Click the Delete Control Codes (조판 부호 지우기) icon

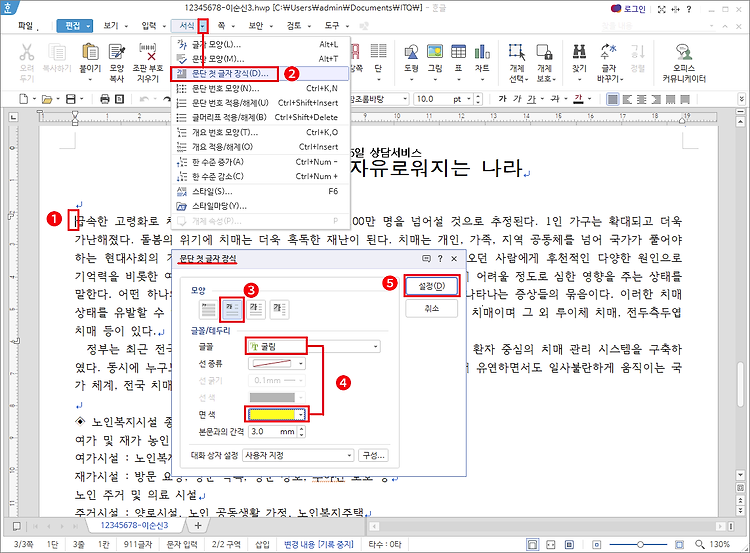click(x=148, y=52)
